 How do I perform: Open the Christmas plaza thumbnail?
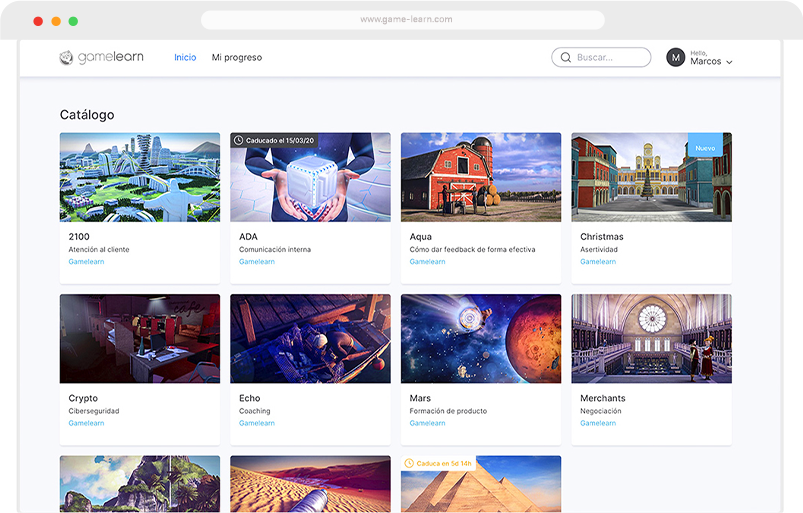point(651,177)
